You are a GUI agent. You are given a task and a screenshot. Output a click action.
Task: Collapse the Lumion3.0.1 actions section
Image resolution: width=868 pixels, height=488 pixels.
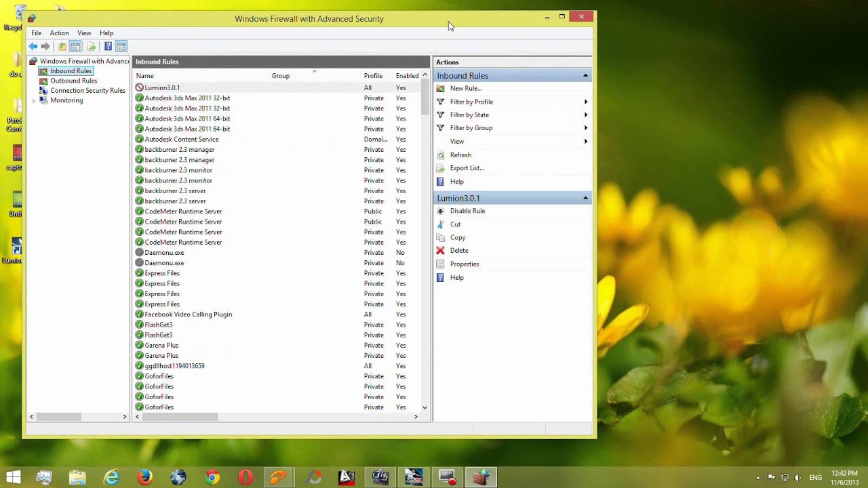pos(585,198)
